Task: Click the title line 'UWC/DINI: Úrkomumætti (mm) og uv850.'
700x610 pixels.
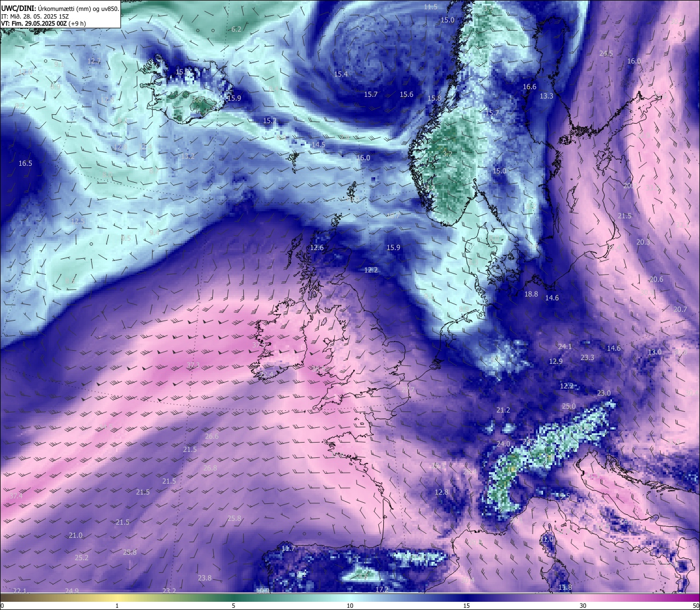Action: click(60, 9)
